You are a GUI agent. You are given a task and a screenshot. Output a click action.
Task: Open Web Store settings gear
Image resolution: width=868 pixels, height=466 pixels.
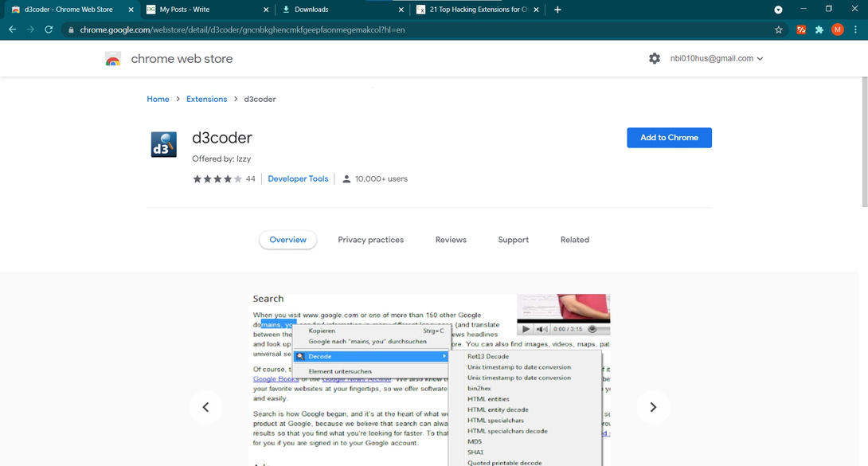(655, 58)
